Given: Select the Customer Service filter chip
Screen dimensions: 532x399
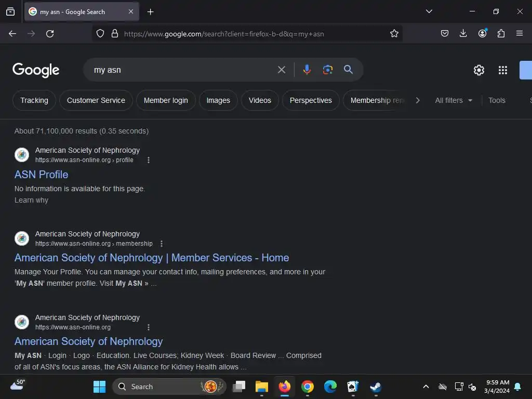Looking at the screenshot, I should 96,100.
